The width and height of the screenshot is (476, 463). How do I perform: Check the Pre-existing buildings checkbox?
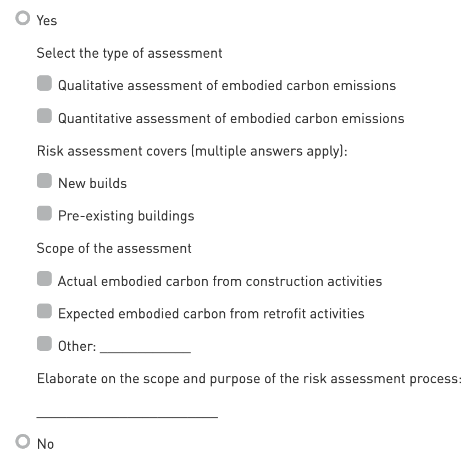tap(44, 214)
